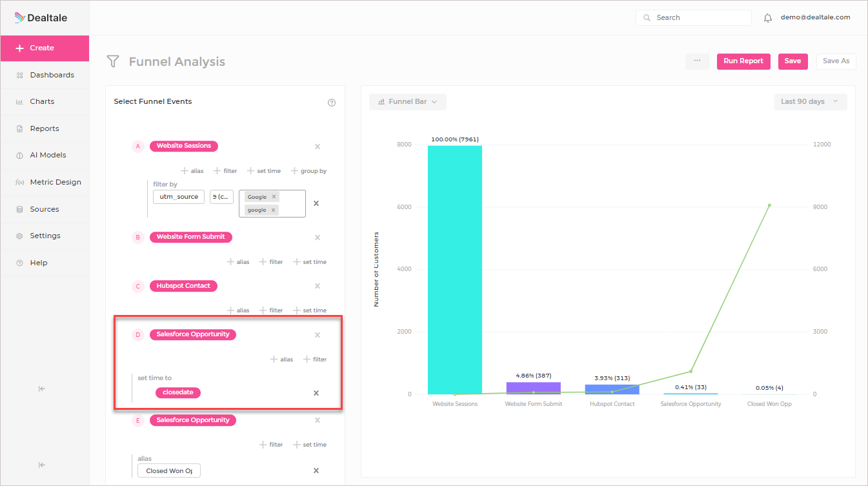
Task: Click the Search input field
Action: tap(694, 17)
